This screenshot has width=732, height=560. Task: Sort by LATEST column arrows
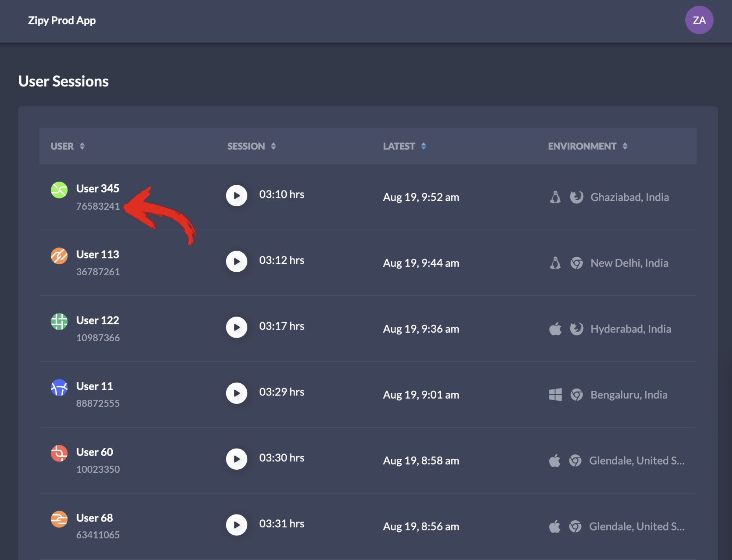click(x=423, y=146)
